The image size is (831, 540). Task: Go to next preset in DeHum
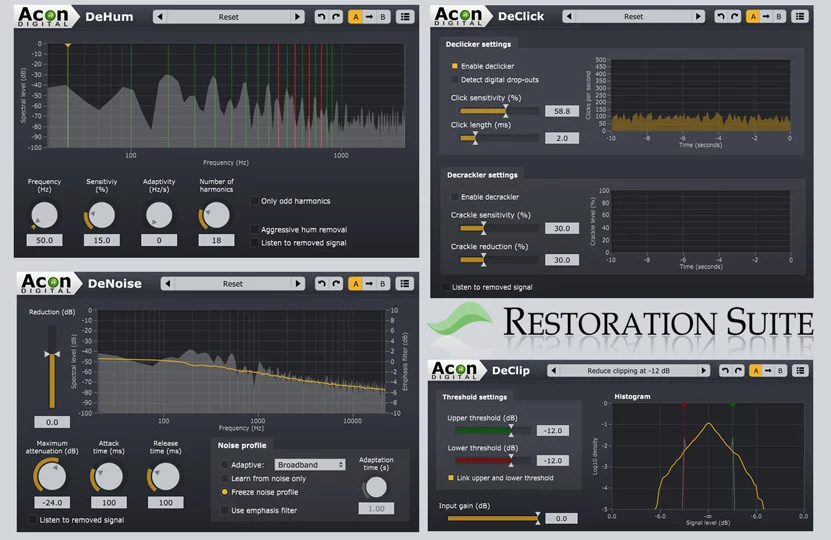pos(297,17)
